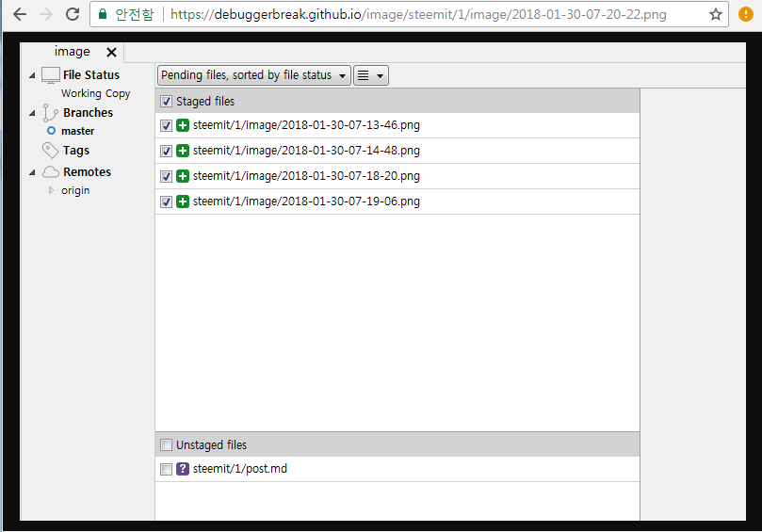Image resolution: width=762 pixels, height=532 pixels.
Task: Expand the origin remote tree node
Action: (51, 190)
